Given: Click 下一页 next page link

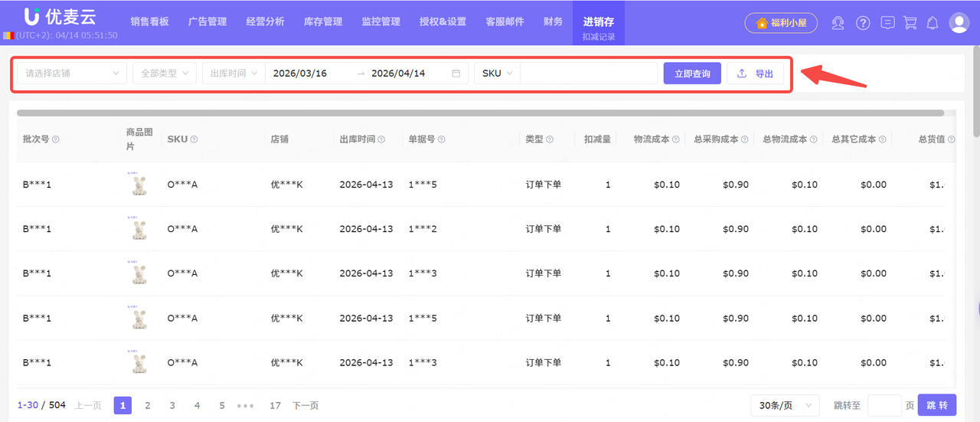Looking at the screenshot, I should 305,405.
